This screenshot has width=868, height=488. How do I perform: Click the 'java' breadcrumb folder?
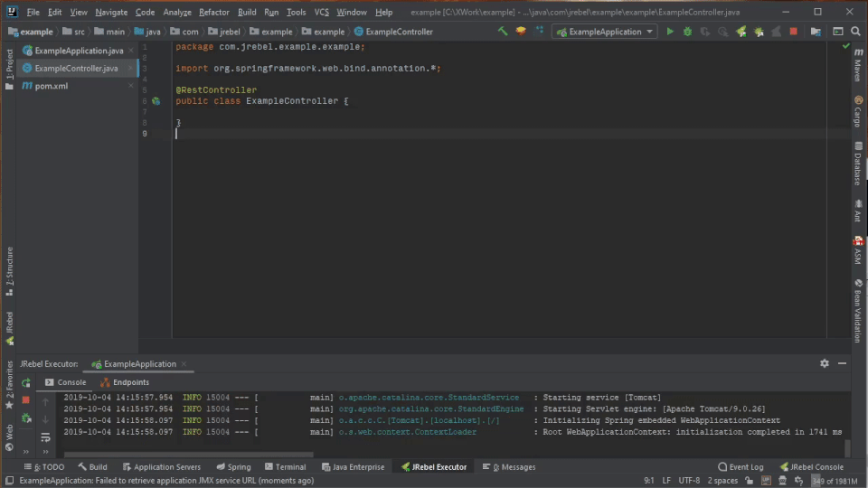click(x=147, y=32)
